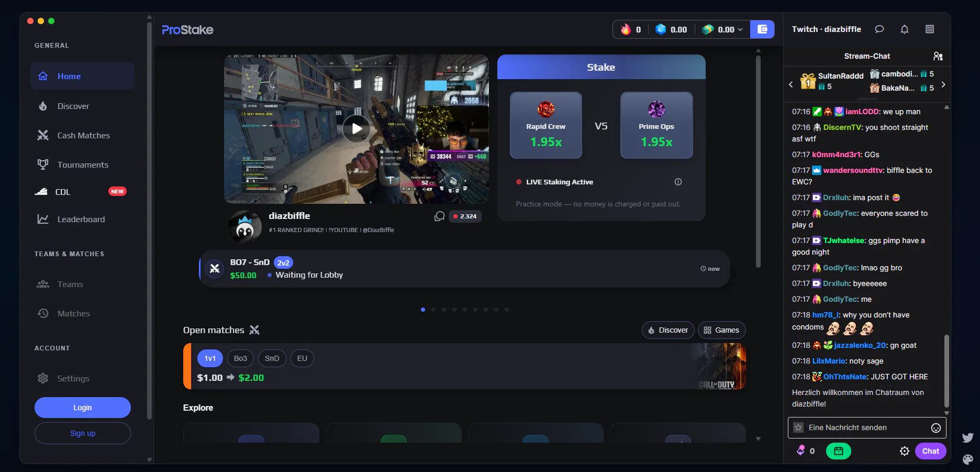The width and height of the screenshot is (980, 472).
Task: Open the notifications bell
Action: 905,29
